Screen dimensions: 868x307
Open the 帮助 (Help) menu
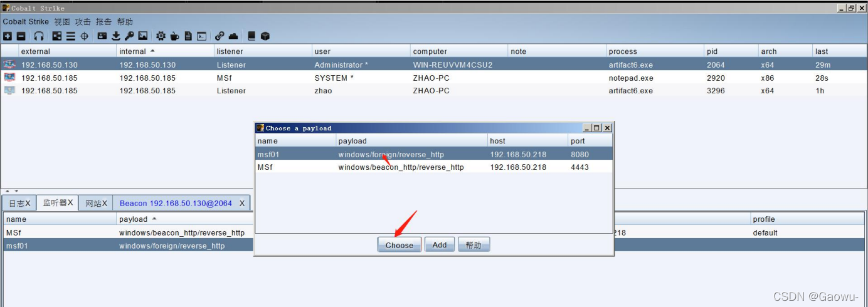coord(125,22)
